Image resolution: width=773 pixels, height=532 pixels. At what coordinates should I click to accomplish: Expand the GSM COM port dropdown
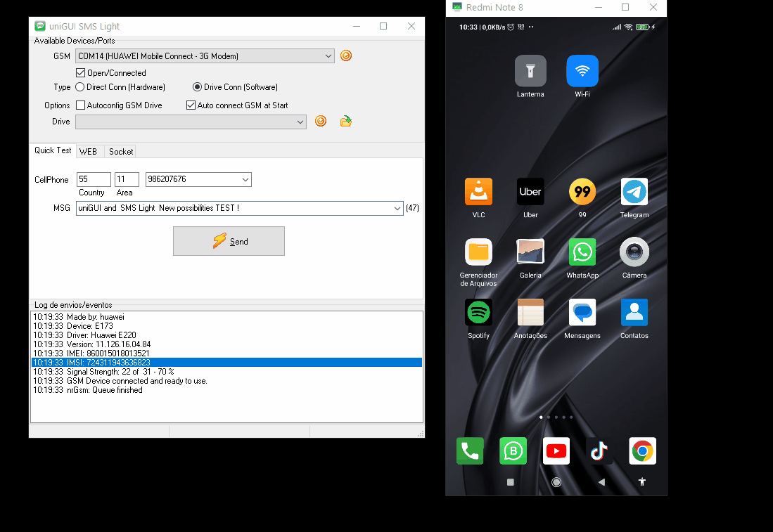(328, 56)
